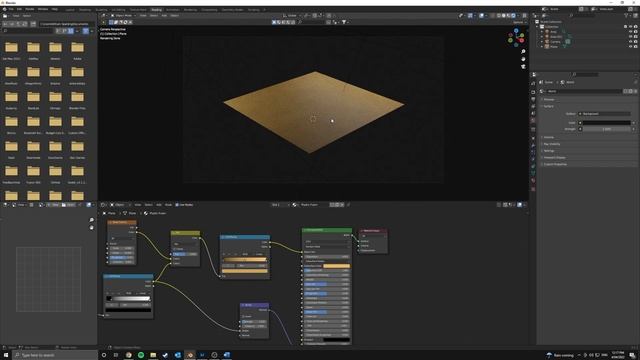Select the Material Output node header
640x360 pixels.
pyautogui.click(x=373, y=231)
